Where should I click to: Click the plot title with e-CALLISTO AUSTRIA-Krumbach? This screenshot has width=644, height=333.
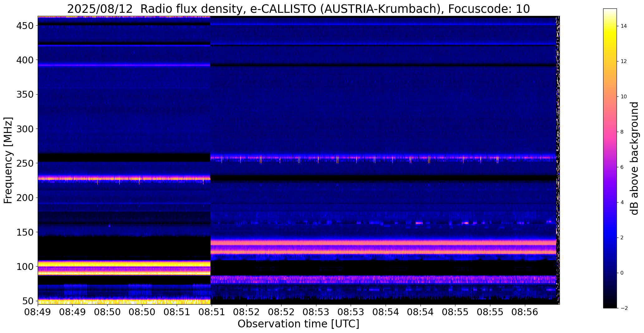click(x=298, y=9)
